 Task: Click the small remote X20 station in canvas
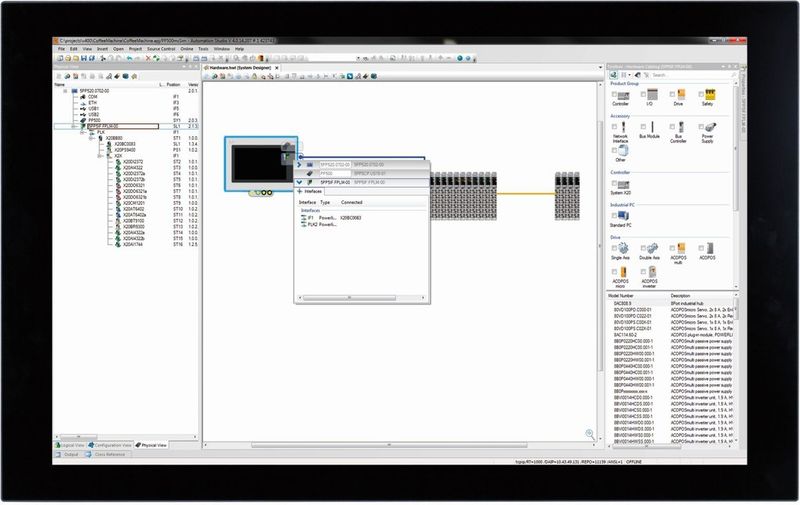coord(567,196)
